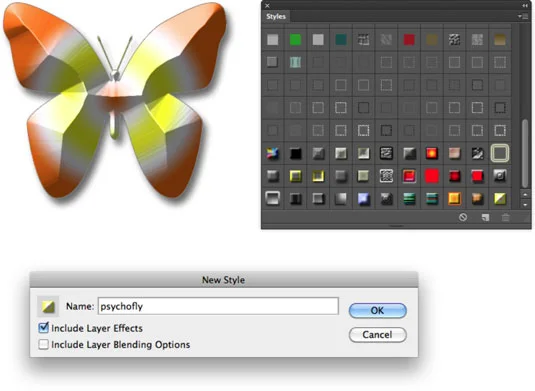
Task: Apply the white rounded frame style
Action: click(x=273, y=198)
